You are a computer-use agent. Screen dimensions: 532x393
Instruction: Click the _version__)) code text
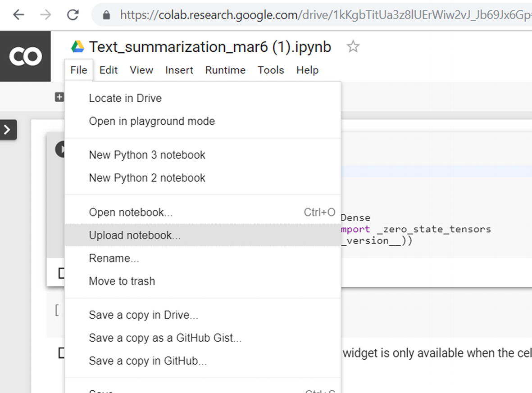click(377, 241)
